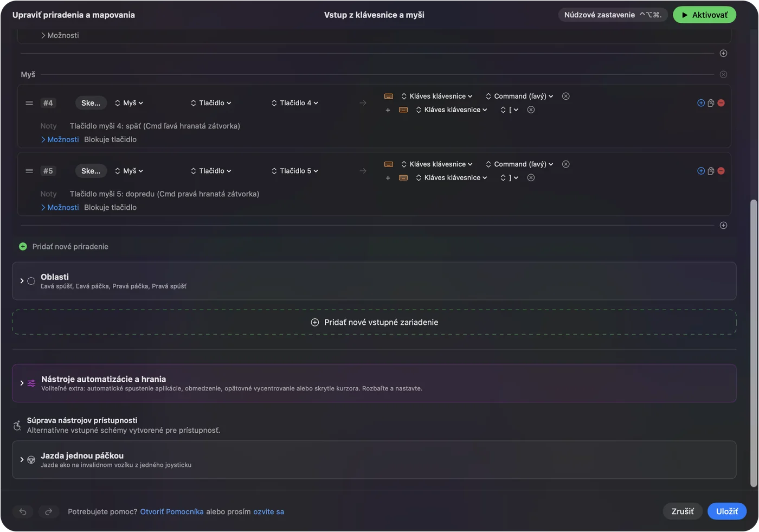Click the ozvite sa link
This screenshot has height=532, width=759.
[x=268, y=511]
